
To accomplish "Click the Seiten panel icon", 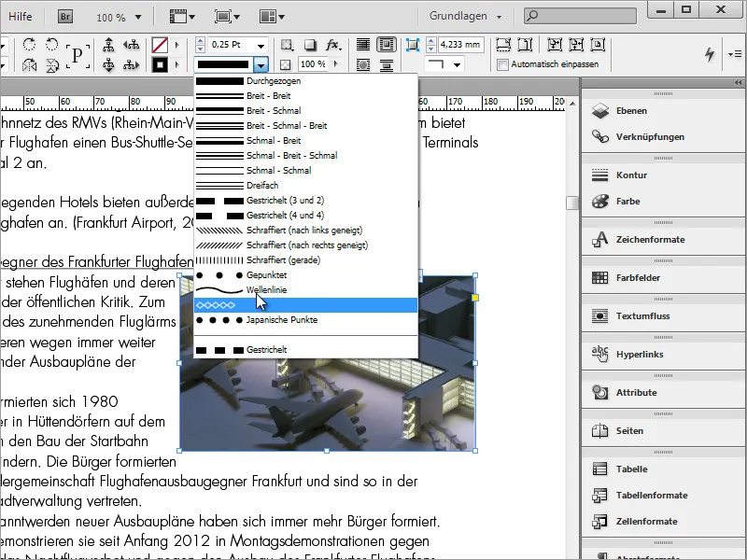I will [599, 431].
